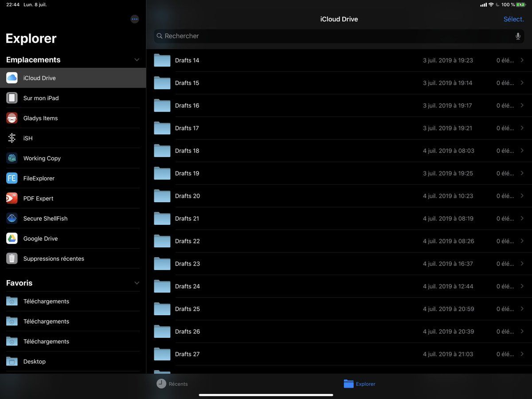This screenshot has height=399, width=532.
Task: Select Sur mon iPad location
Action: coord(41,98)
